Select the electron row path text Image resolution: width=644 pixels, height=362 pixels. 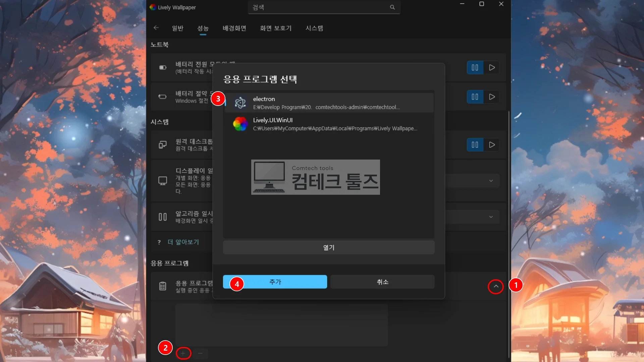point(326,107)
